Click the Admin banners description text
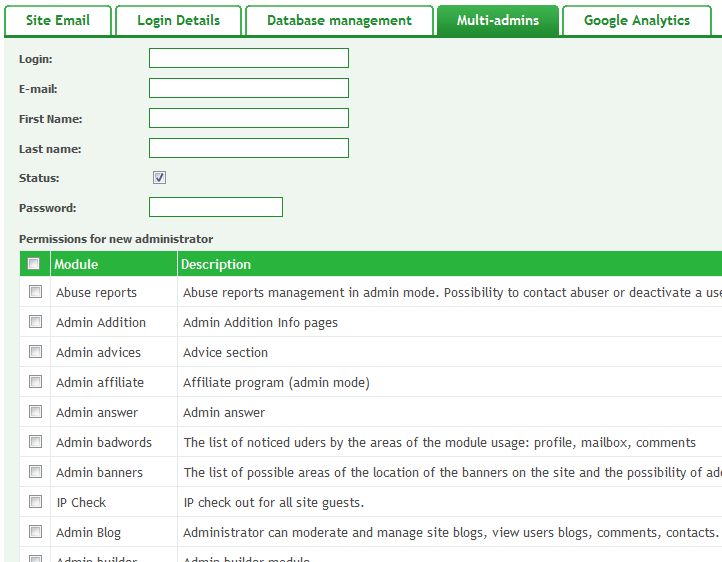722x562 pixels. 452,473
